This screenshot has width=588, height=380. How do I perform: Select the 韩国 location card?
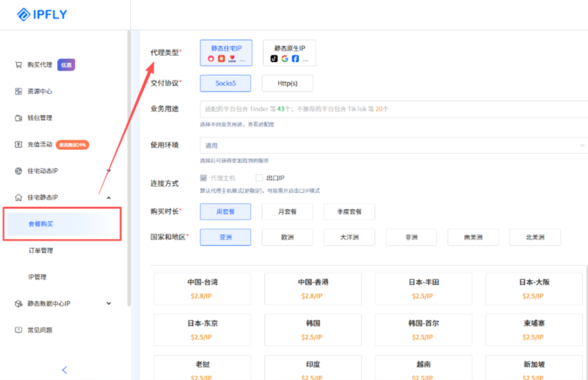pyautogui.click(x=313, y=330)
